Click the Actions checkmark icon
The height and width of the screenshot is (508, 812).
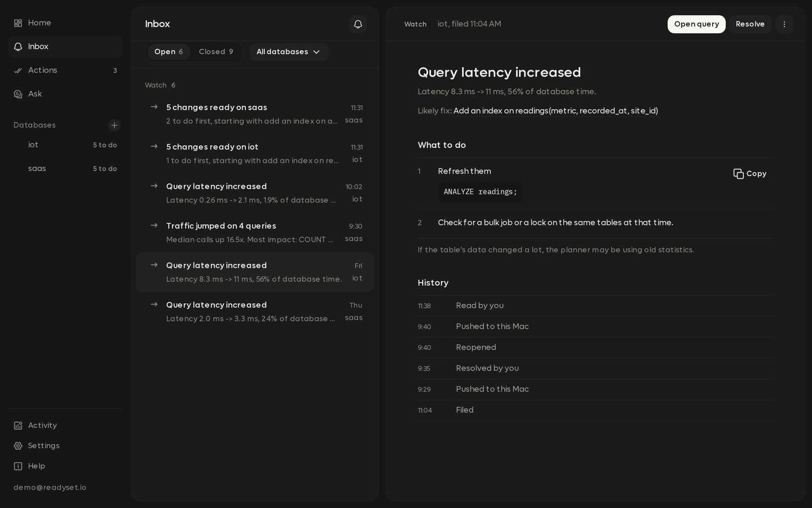tap(18, 70)
